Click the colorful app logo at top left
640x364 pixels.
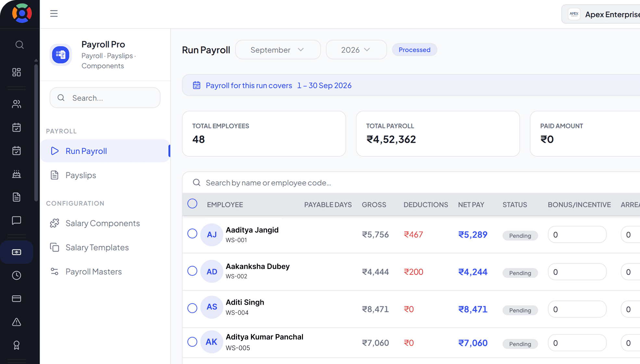click(x=22, y=13)
